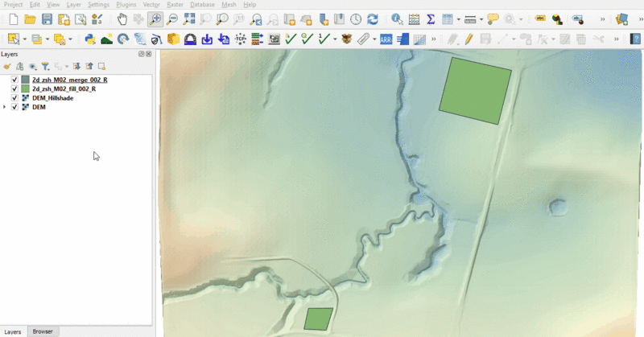Click the green fill layer color swatch
644x337 pixels.
coord(25,89)
